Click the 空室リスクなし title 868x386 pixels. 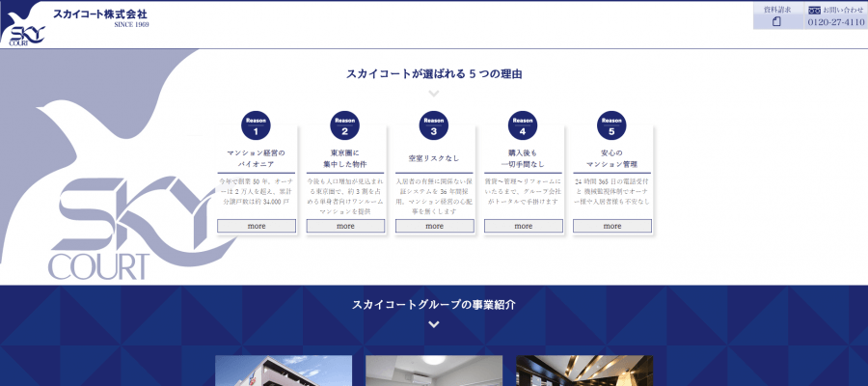coord(433,158)
